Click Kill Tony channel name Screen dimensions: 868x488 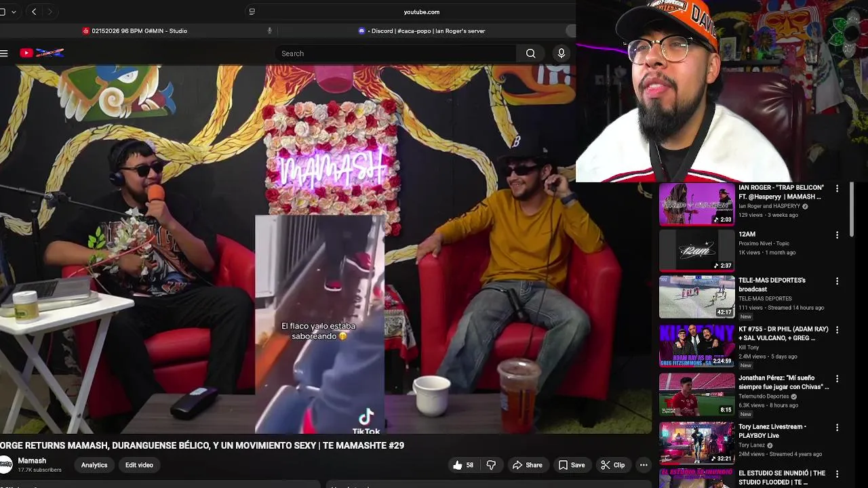coord(749,348)
